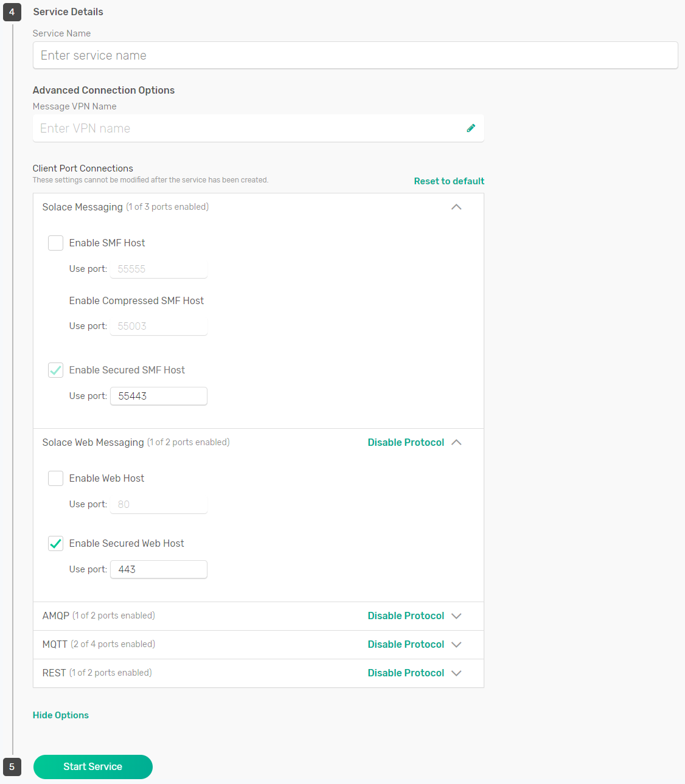Disable the Solace Web Messaging protocol
685x784 pixels.
[x=406, y=442]
